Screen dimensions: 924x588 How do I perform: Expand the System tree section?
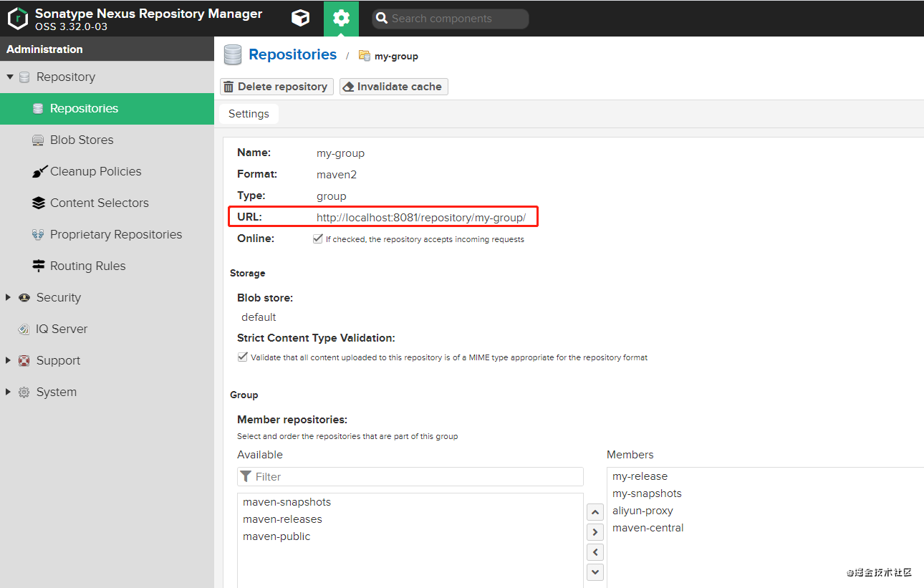(9, 392)
